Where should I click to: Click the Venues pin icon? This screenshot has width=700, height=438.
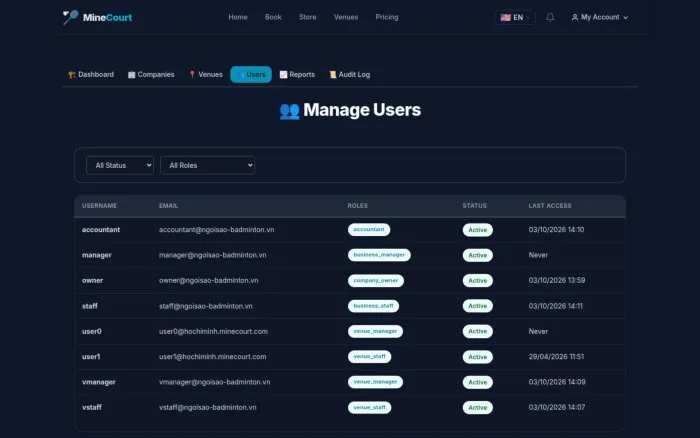coord(192,75)
